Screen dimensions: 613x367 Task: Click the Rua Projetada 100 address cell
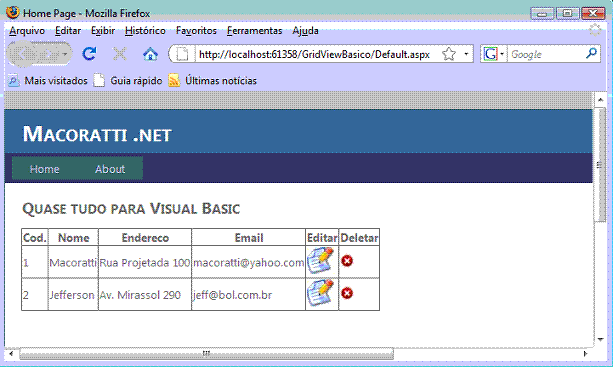click(x=145, y=262)
